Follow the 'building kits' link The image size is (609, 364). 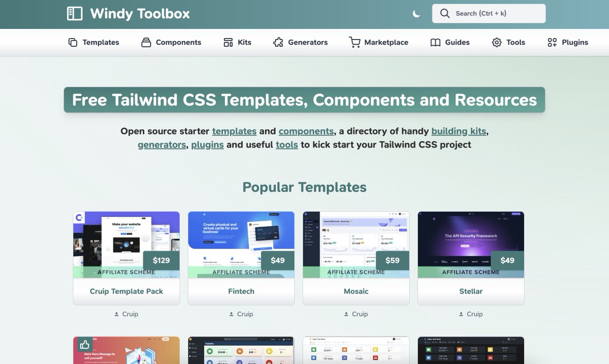click(459, 131)
